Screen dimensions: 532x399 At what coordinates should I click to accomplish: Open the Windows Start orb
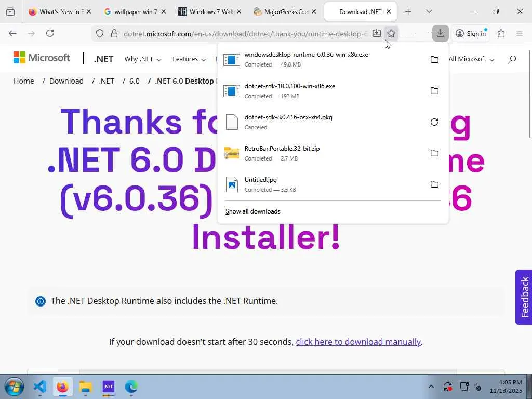point(14,387)
